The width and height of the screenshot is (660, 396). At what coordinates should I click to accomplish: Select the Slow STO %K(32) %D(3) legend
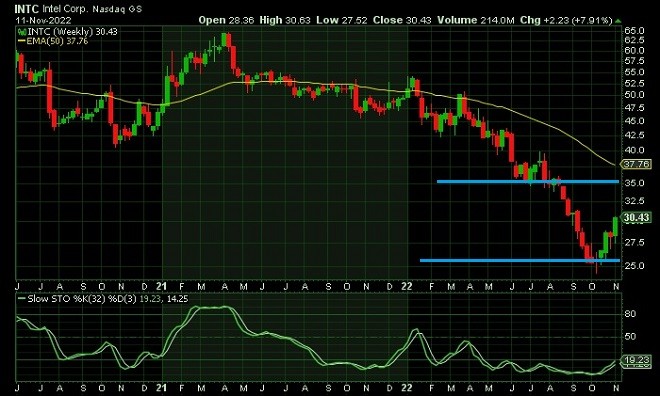click(107, 299)
